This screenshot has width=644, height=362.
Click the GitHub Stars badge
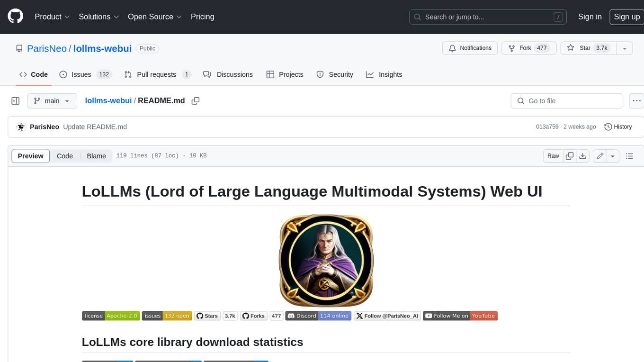[207, 316]
